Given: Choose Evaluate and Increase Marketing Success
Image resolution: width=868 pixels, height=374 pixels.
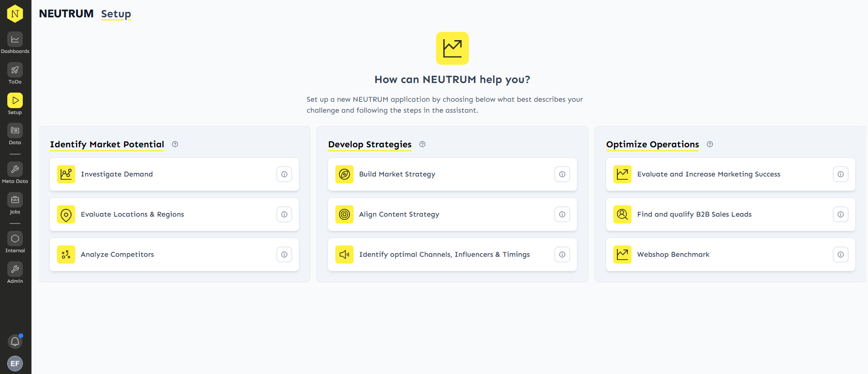Looking at the screenshot, I should click(730, 174).
